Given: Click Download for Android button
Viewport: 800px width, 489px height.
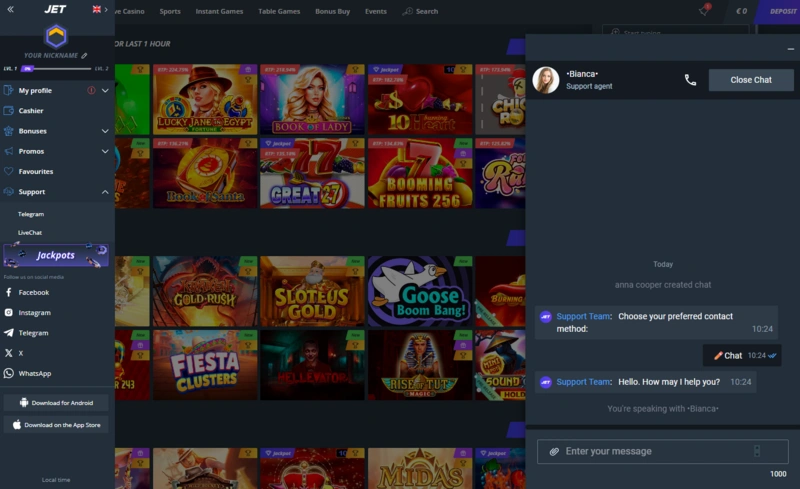Looking at the screenshot, I should [56, 403].
